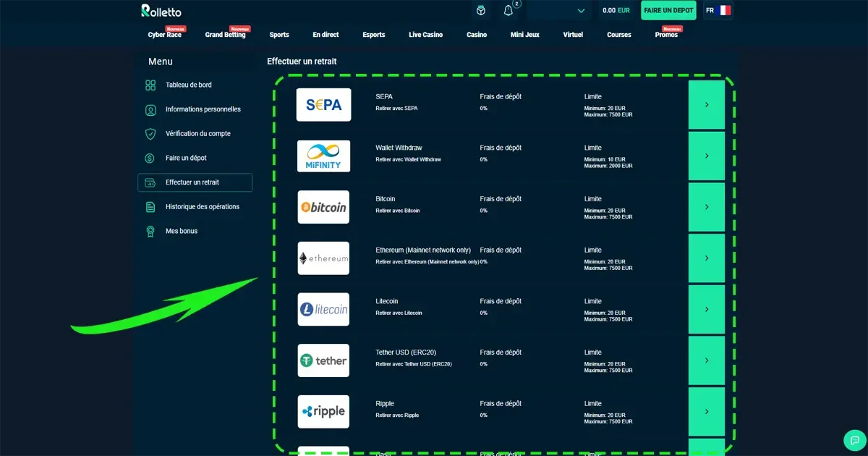Viewport: 868px width, 456px height.
Task: Open Tether USD withdrawal with its arrow
Action: 706,360
